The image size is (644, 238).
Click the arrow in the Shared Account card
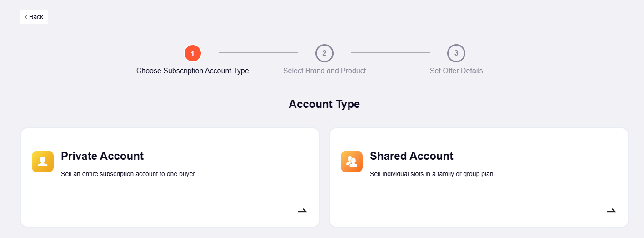(612, 210)
